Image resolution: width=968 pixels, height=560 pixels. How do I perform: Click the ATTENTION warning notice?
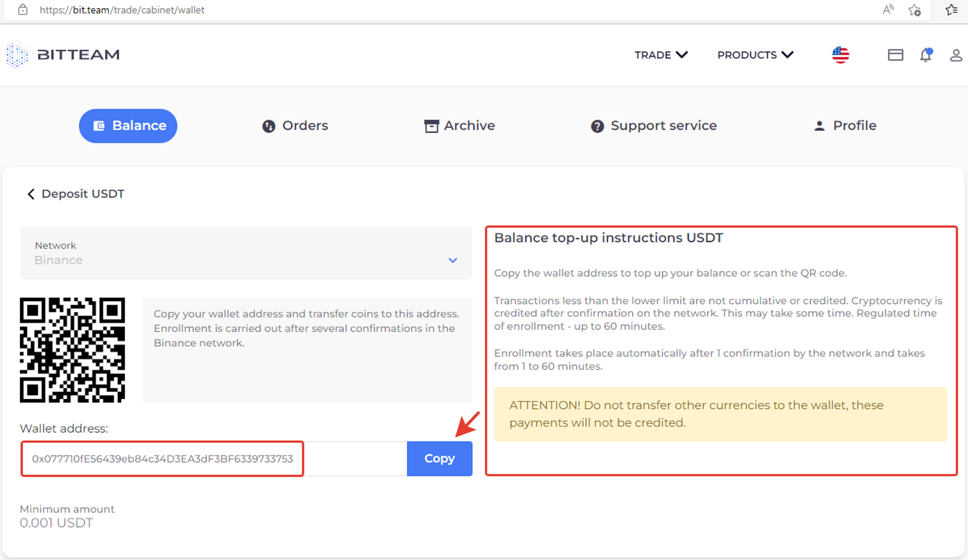coord(720,414)
